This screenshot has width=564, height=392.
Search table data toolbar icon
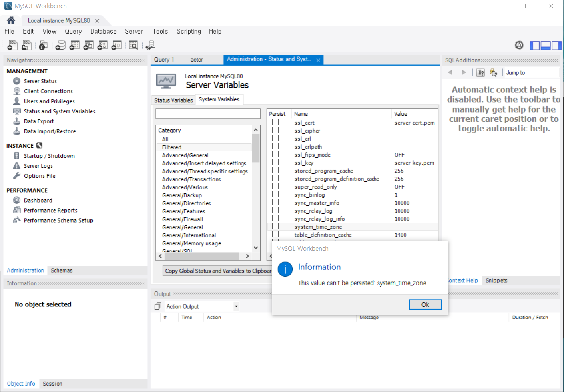coord(134,45)
